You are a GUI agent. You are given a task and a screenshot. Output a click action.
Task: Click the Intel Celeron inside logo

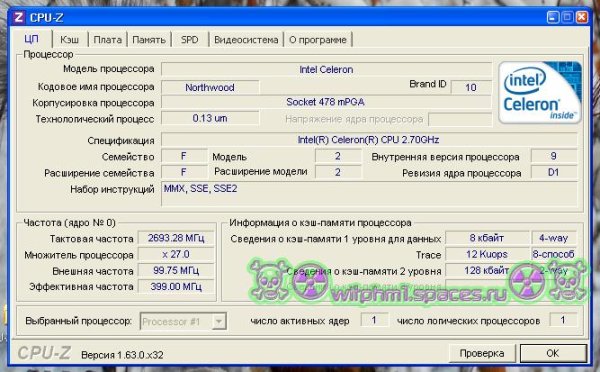coord(540,92)
